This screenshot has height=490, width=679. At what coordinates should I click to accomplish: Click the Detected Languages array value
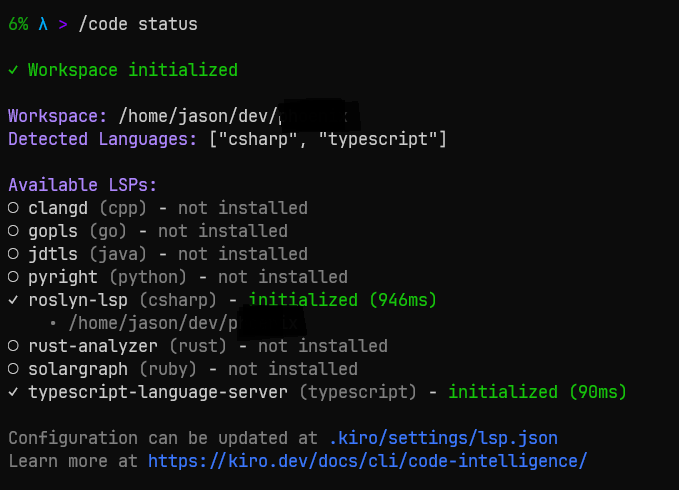(x=327, y=139)
